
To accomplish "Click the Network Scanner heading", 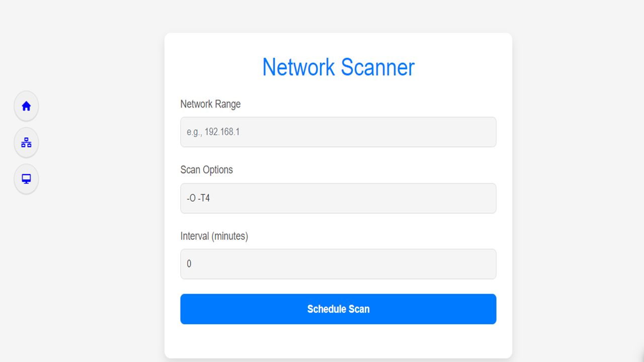I will coord(338,67).
